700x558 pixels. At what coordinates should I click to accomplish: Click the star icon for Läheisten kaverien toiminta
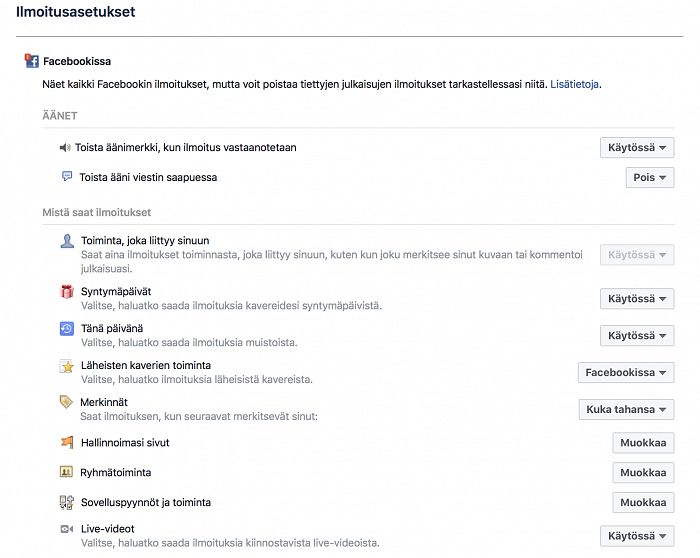pos(67,366)
